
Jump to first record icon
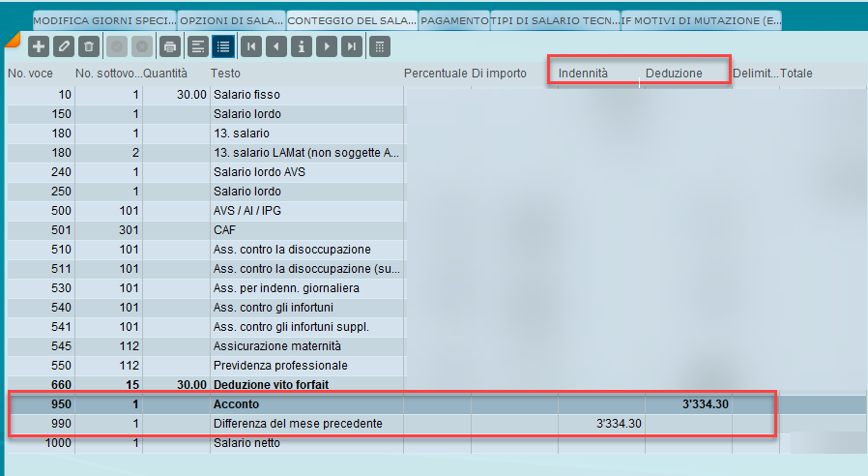[x=251, y=45]
